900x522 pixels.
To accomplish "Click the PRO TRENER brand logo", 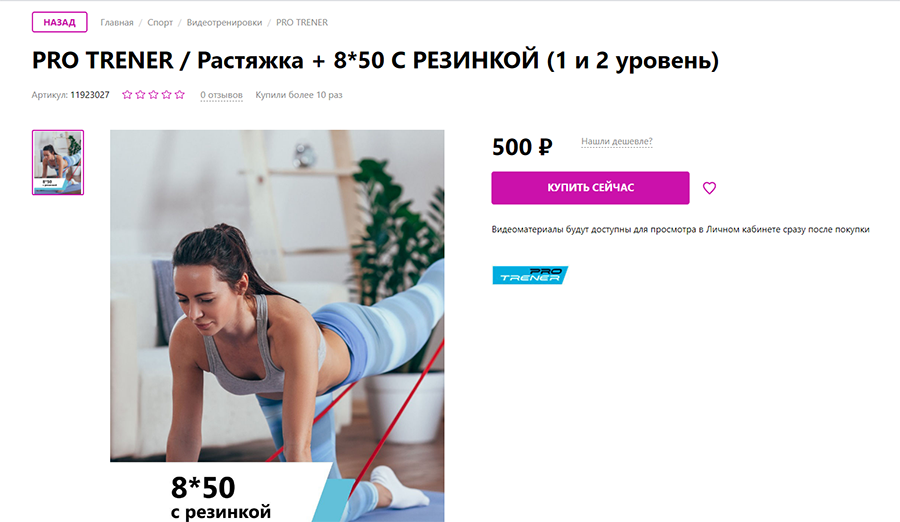I will coord(530,275).
